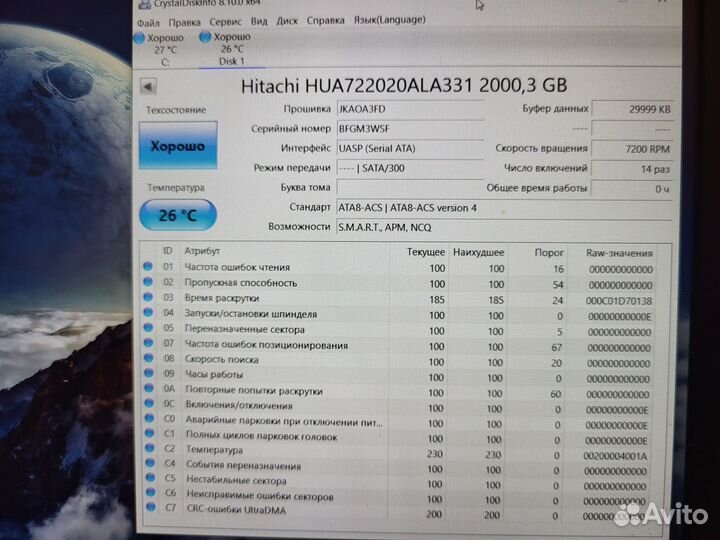Click the Режим передачи SATA/300 field

[x=411, y=168]
